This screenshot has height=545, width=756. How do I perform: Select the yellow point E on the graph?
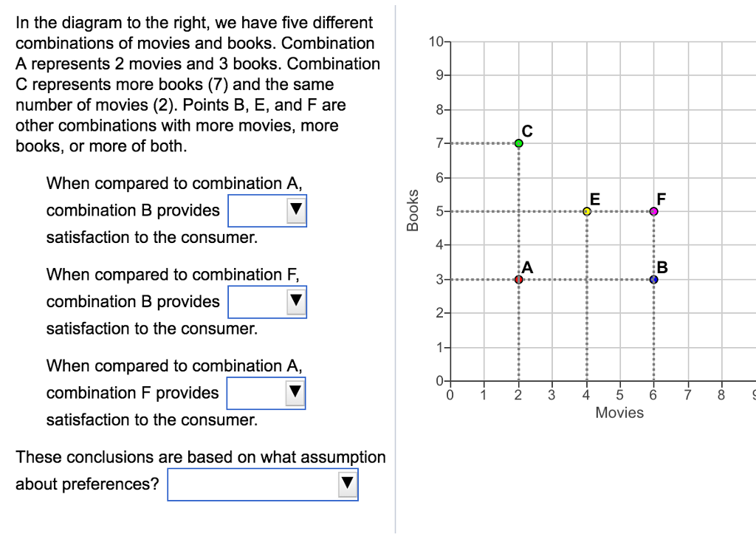[x=585, y=211]
